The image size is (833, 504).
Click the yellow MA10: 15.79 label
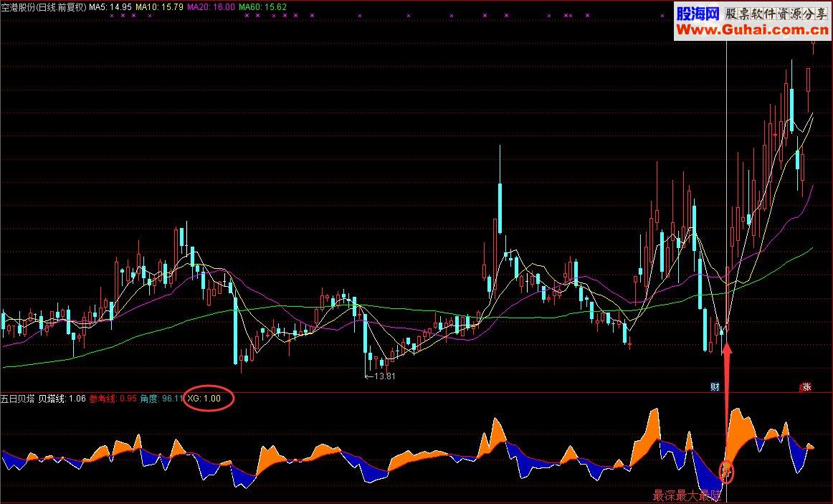[159, 7]
